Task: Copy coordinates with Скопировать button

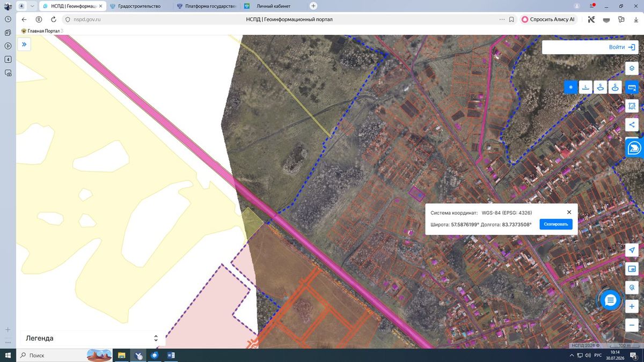Action: (556, 224)
